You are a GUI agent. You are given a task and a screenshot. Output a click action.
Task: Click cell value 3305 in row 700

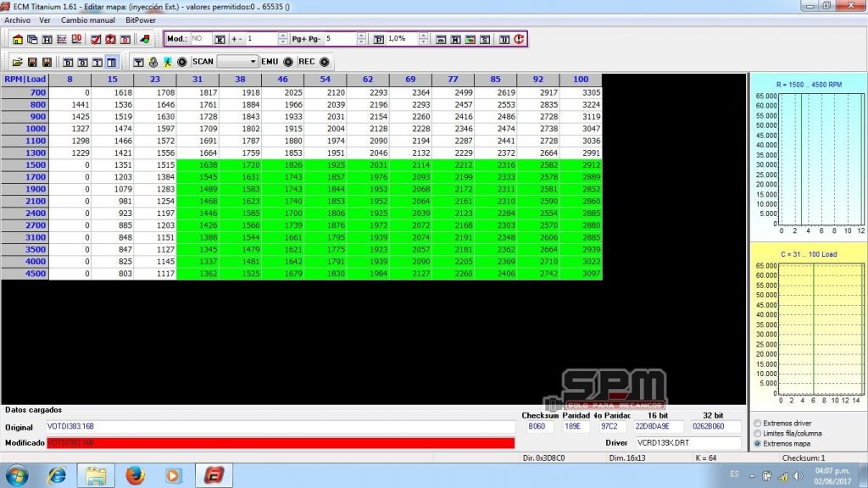click(x=581, y=92)
